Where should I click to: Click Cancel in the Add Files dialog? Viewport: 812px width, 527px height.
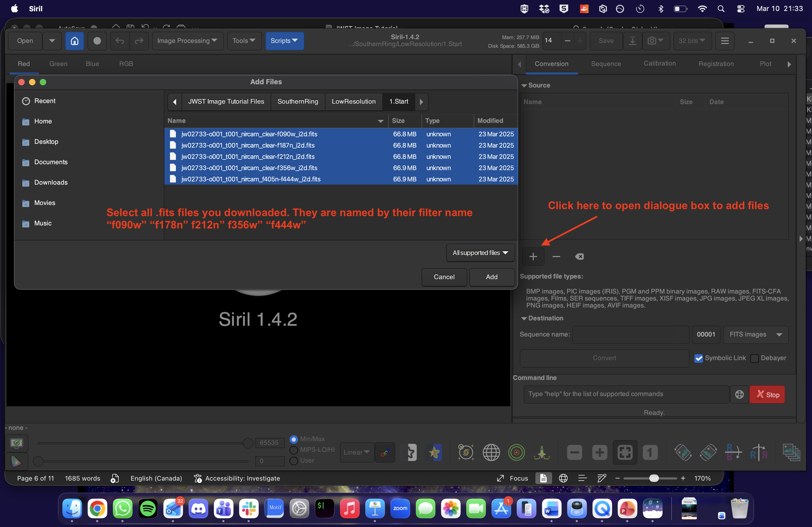point(444,277)
